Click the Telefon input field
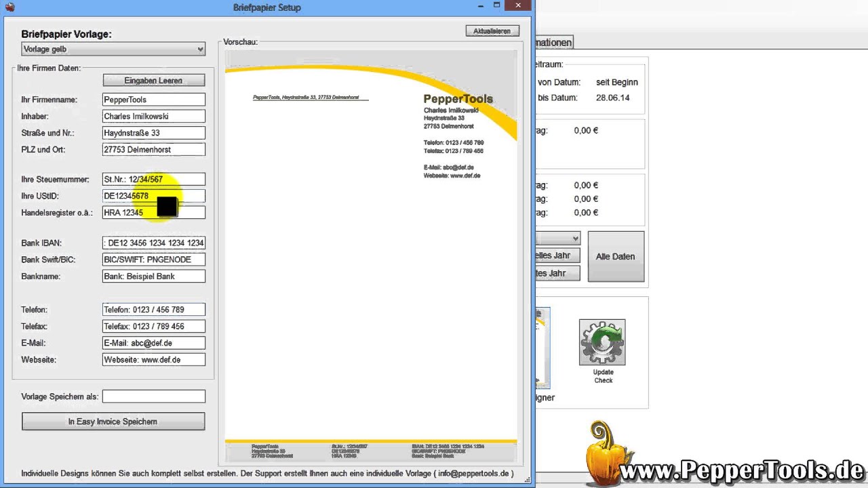868x488 pixels. (x=154, y=310)
